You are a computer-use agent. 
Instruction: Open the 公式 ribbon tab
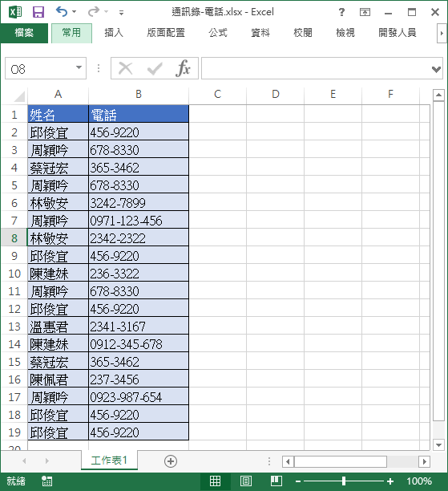coord(218,33)
